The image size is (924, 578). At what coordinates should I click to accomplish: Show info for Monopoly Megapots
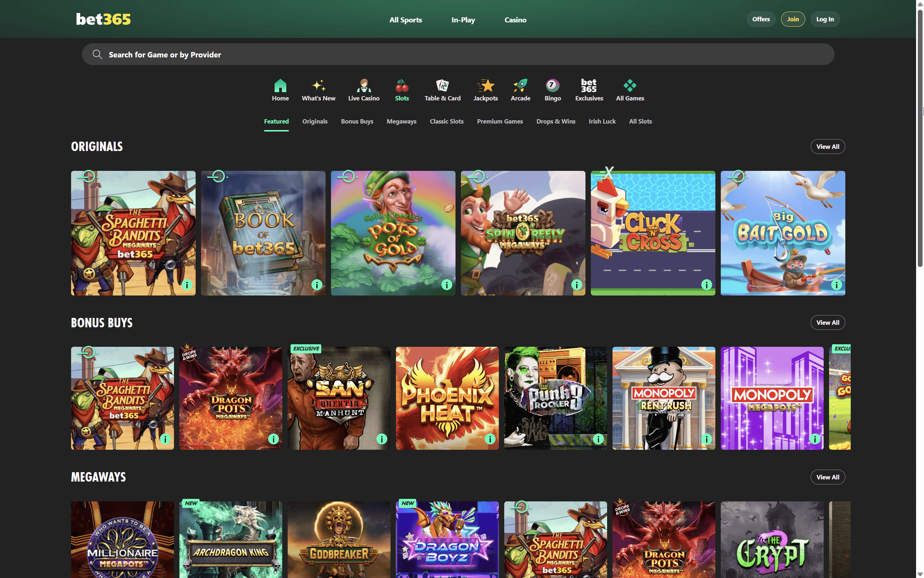point(815,439)
